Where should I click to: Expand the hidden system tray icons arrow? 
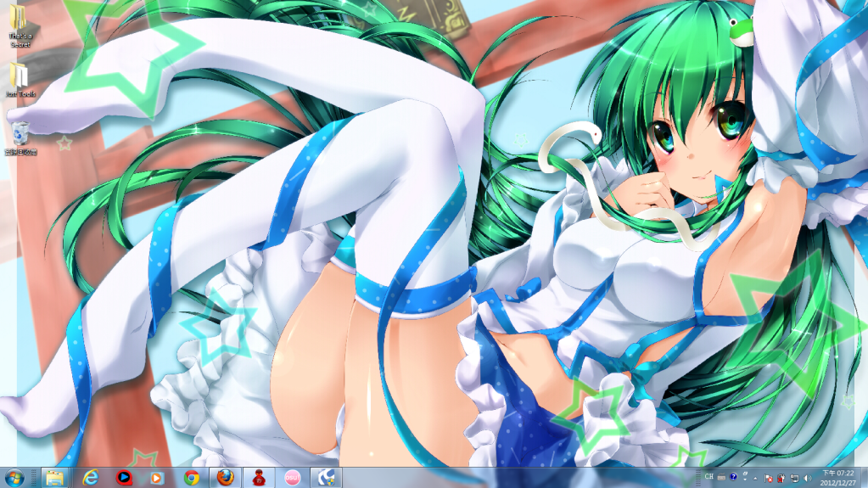[x=755, y=478]
